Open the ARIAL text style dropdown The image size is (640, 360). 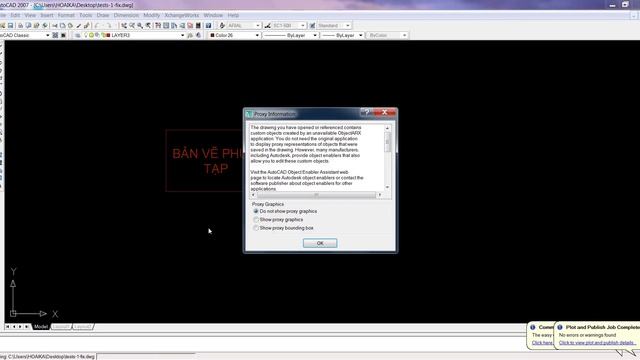click(258, 25)
